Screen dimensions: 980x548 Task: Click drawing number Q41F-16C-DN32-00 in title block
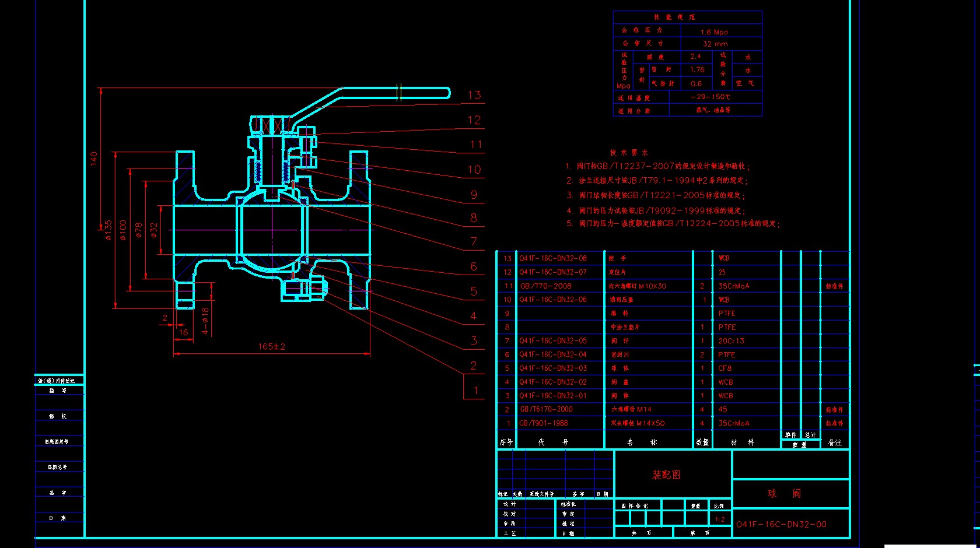coord(781,524)
